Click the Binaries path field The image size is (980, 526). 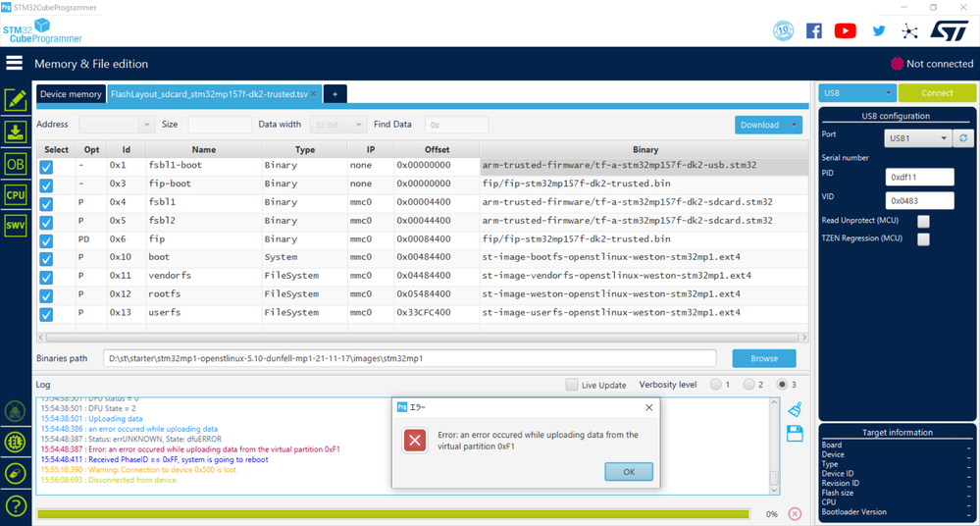(x=409, y=358)
